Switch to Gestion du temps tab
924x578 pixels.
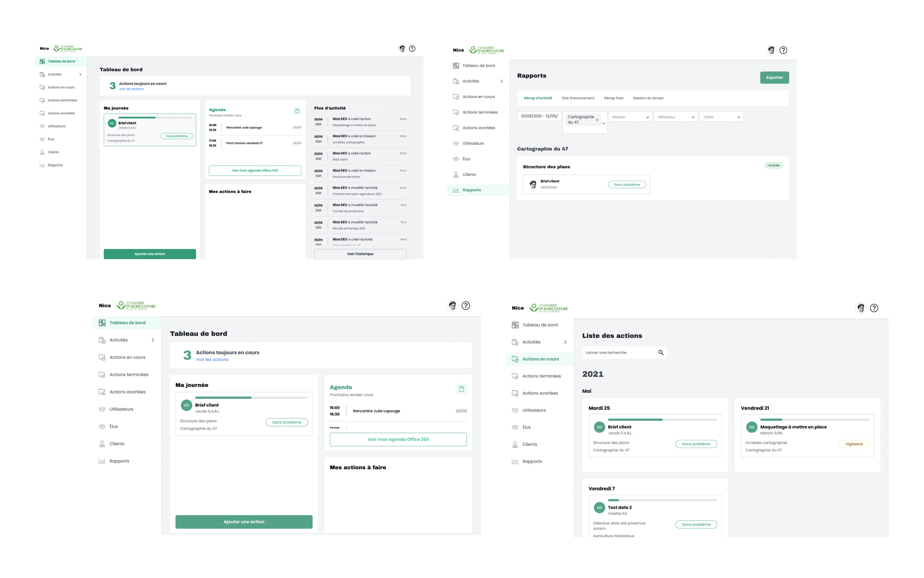tap(648, 98)
